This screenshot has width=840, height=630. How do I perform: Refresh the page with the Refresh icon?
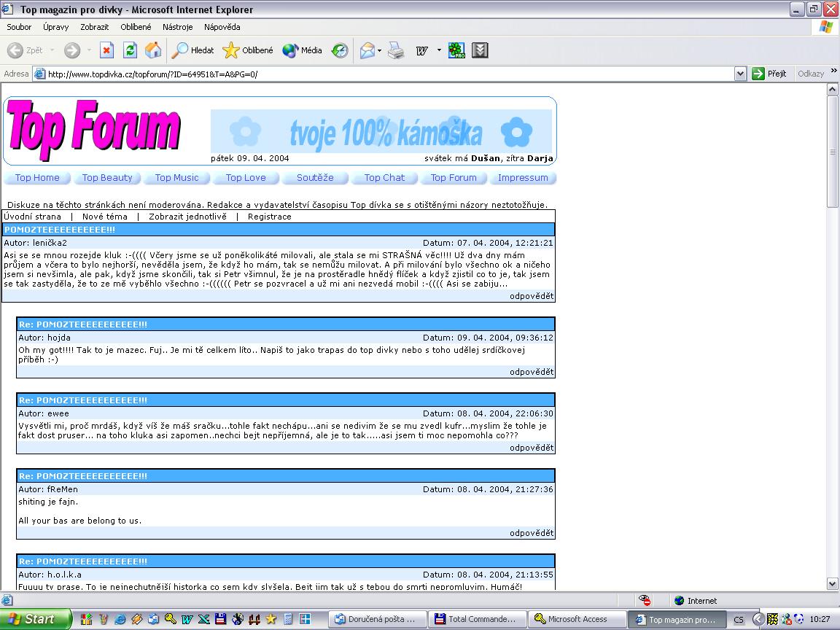click(130, 50)
